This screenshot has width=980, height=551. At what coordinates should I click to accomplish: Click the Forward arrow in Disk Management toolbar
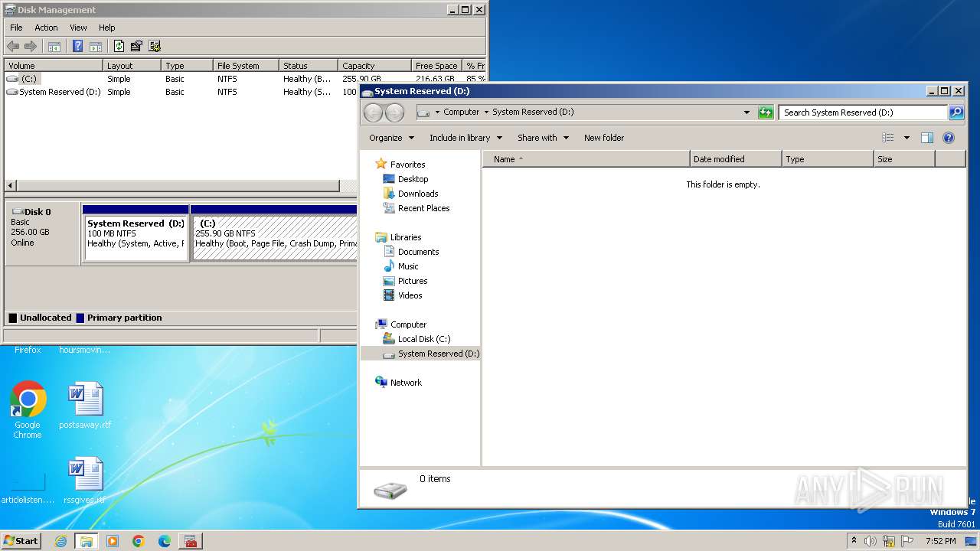31,46
